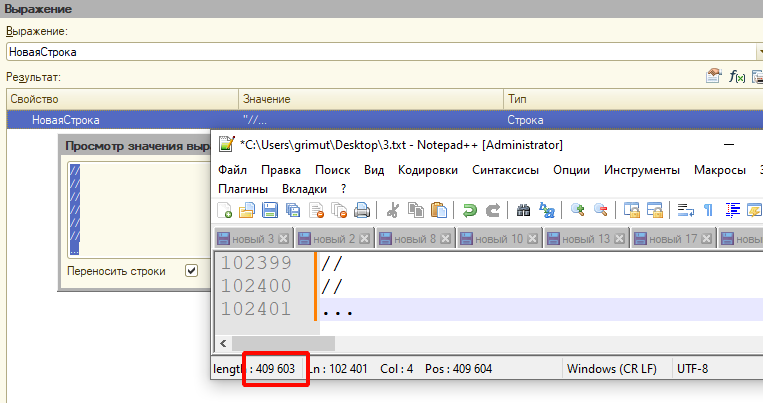
Task: Switch to the новый 3 tab
Action: (253, 239)
